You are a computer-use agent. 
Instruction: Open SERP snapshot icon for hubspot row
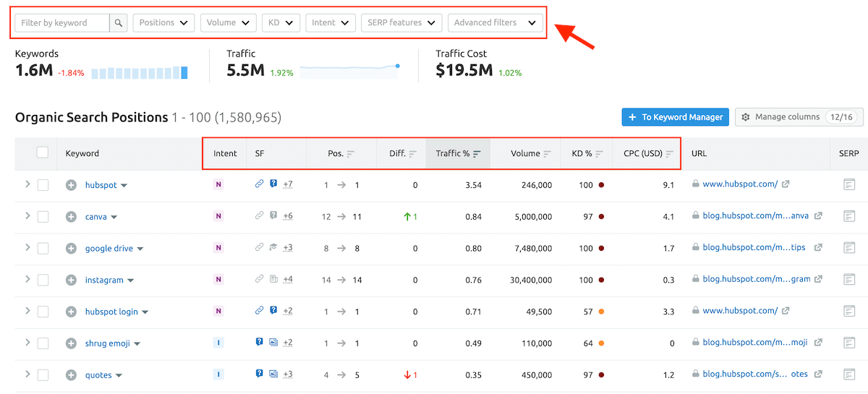click(x=849, y=185)
